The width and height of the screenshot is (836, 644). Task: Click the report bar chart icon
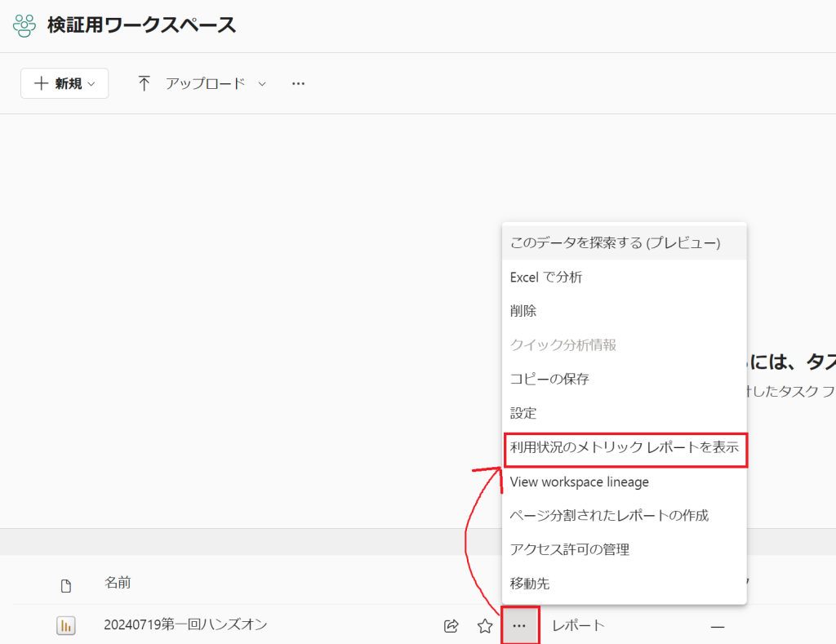pos(66,626)
